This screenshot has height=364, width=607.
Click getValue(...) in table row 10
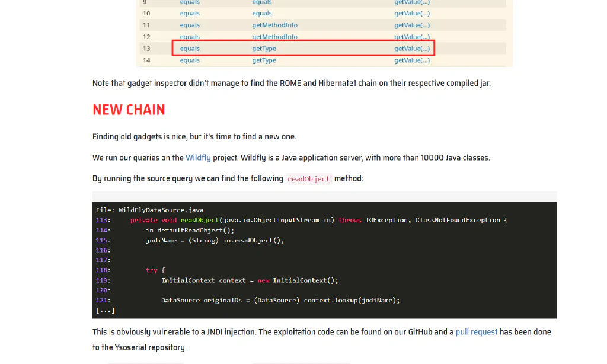click(412, 13)
